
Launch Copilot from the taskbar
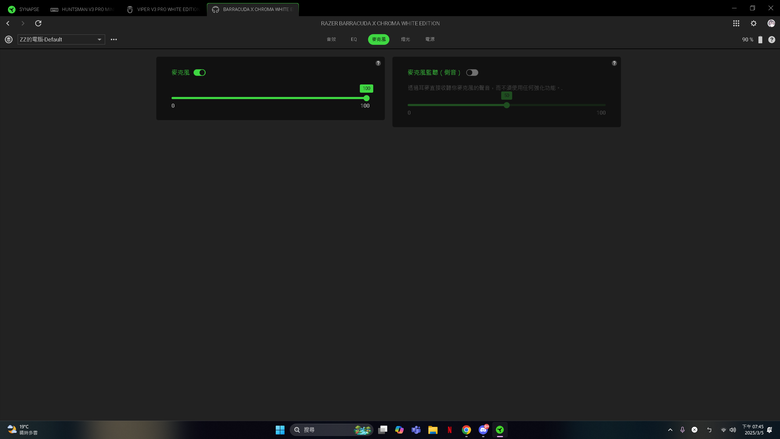click(399, 430)
